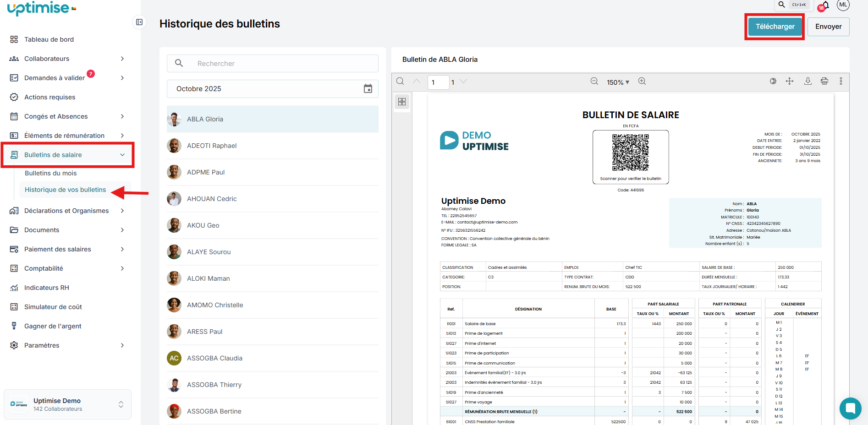Click the PDF viewer search magnifier icon

click(x=400, y=82)
